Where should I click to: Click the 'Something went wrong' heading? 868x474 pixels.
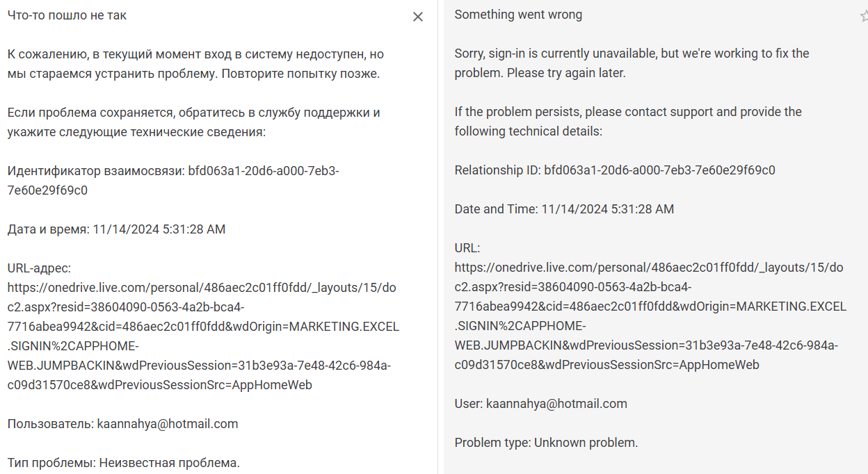[x=518, y=15]
